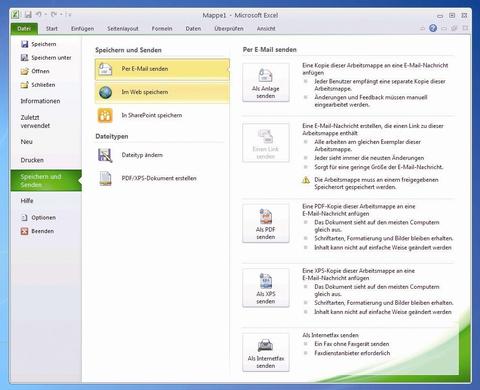Click the Per E-Mail senden envelope icon
This screenshot has width=480, height=390.
[105, 69]
